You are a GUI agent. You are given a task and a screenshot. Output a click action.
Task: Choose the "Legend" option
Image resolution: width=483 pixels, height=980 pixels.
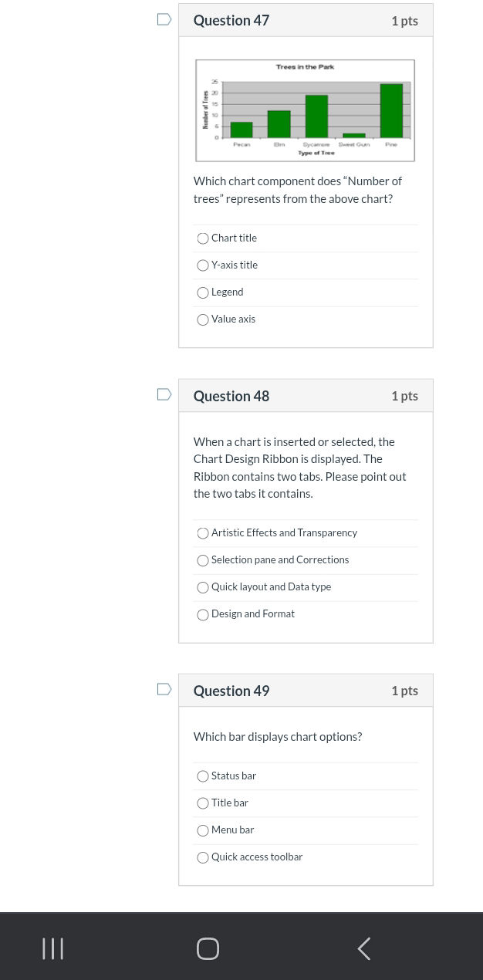[x=203, y=292]
